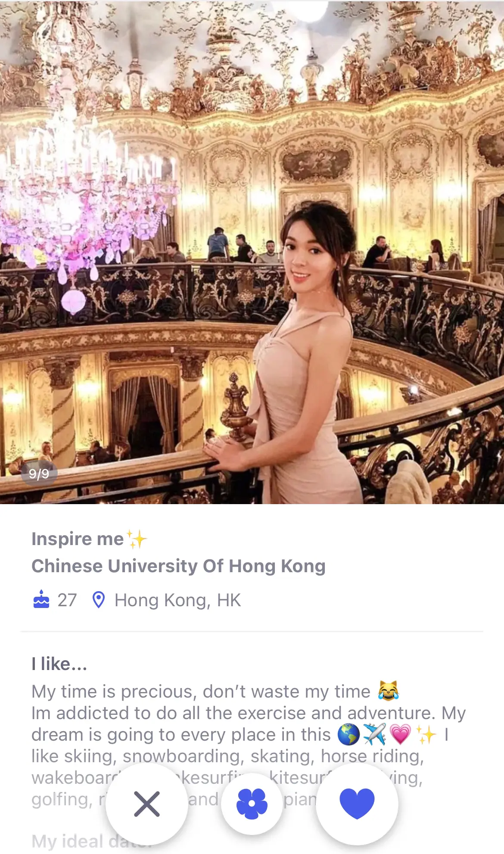Click the pink heart emoji in bio
This screenshot has height=854, width=504.
click(x=400, y=734)
